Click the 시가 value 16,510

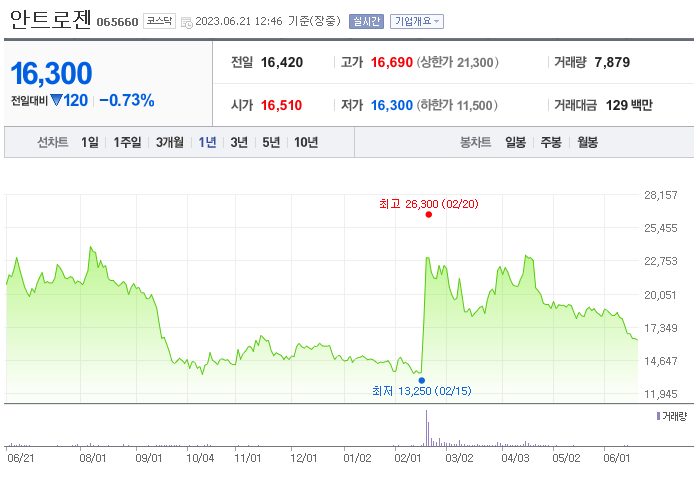[x=281, y=105]
